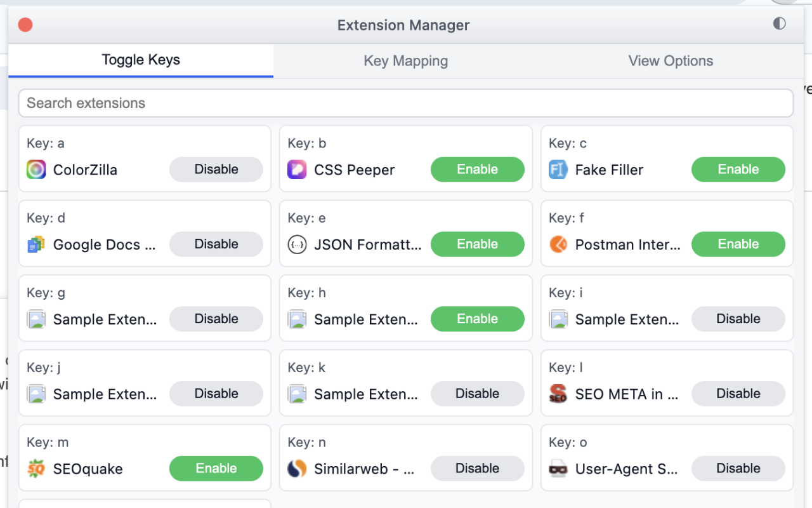
Task: Click the Fake Filler name text
Action: coord(609,170)
